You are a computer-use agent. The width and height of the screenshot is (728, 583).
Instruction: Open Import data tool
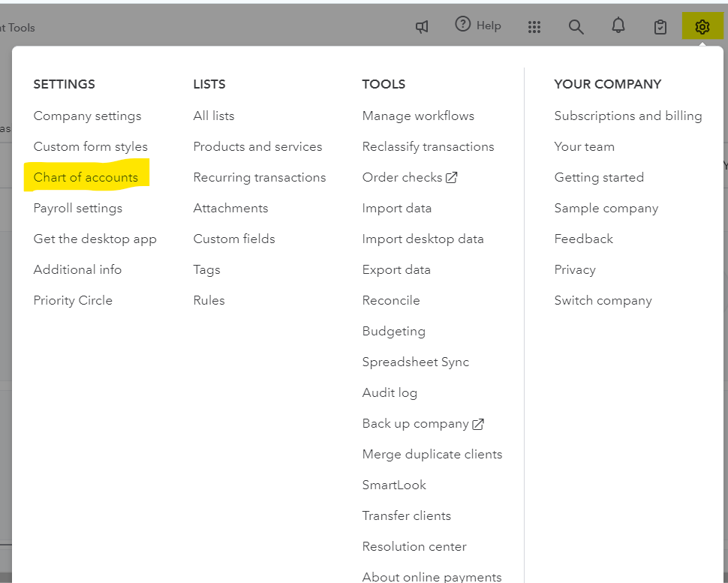(x=396, y=209)
